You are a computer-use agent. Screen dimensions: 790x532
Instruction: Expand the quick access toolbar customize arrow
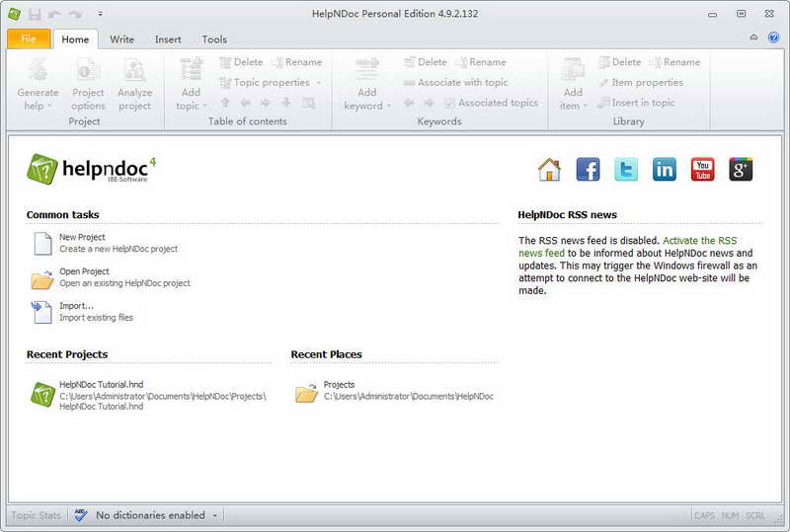tap(101, 14)
